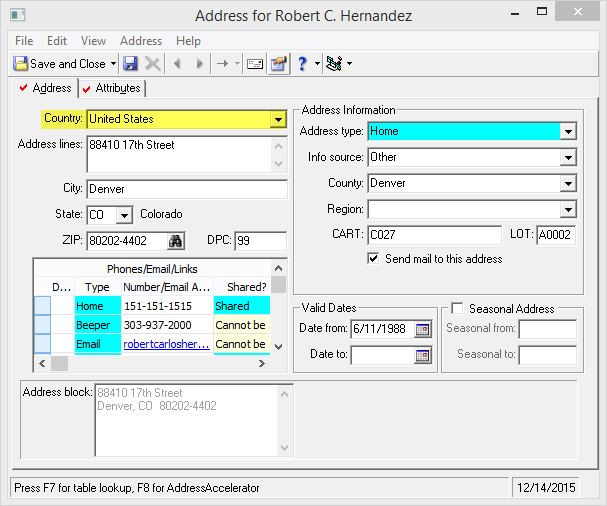Open the Region dropdown
Image resolution: width=607 pixels, height=506 pixels.
click(568, 209)
